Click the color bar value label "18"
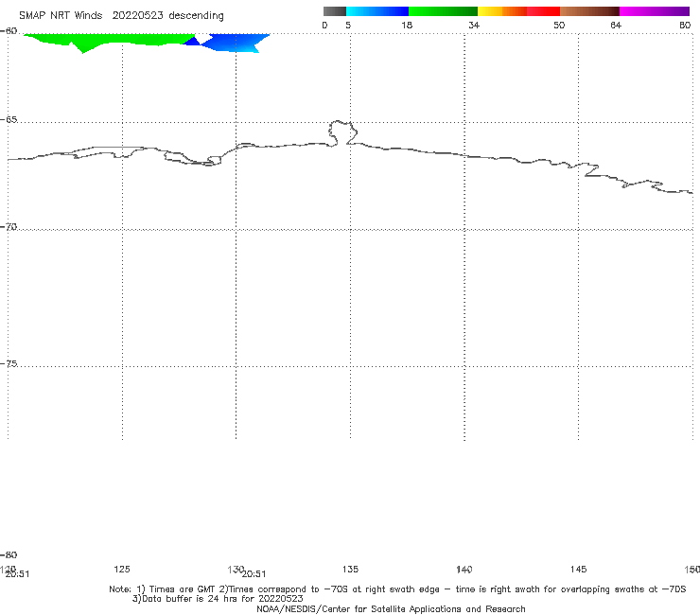This screenshot has height=615, width=700. point(407,25)
